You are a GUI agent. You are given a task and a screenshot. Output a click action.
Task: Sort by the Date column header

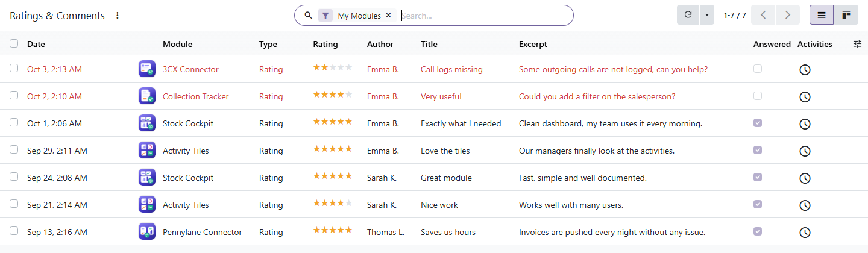click(x=36, y=44)
